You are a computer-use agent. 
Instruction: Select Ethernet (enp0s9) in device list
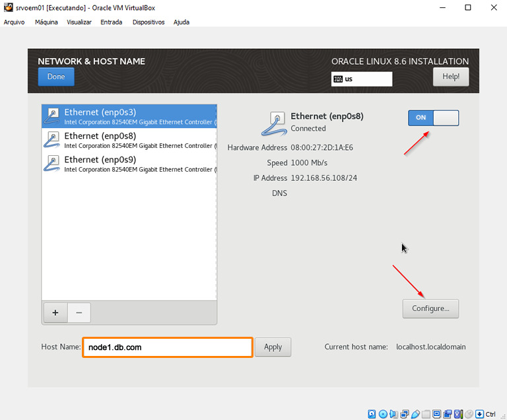(129, 164)
